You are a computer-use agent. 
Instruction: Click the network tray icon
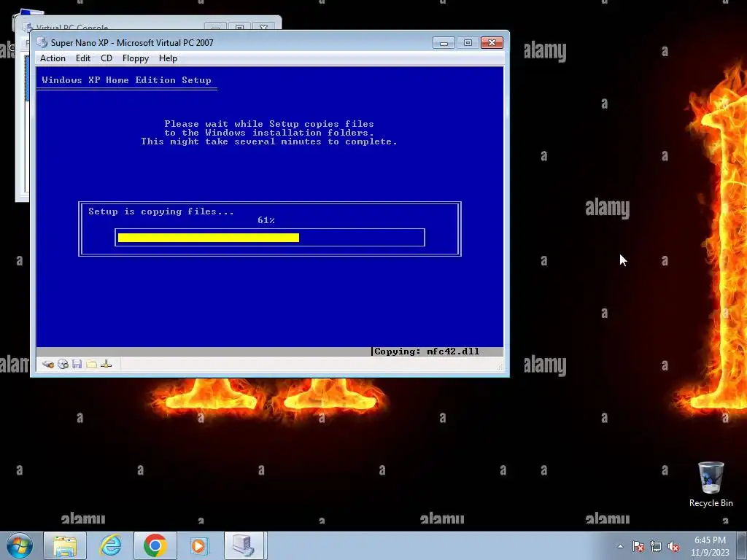(656, 547)
